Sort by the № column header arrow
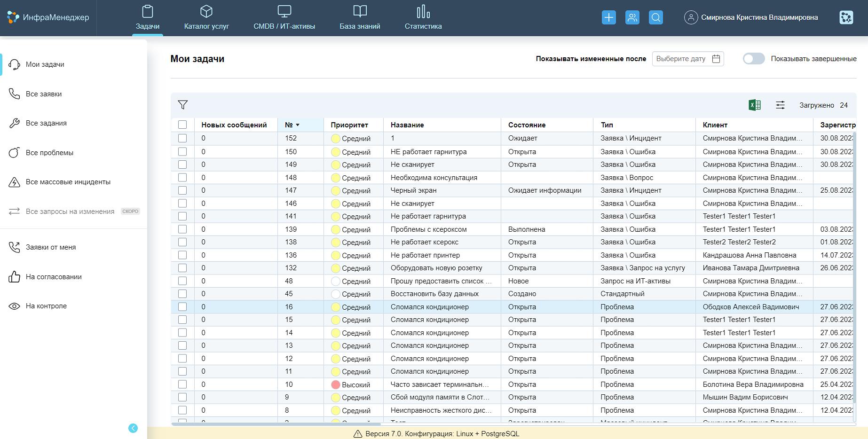The image size is (868, 439). pos(298,125)
